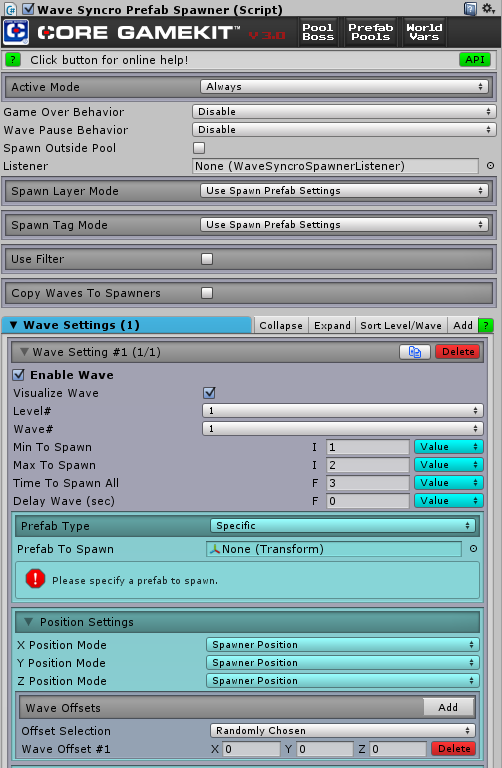
Task: Click 'Please specify a prefab to spawn.' message
Action: point(135,580)
